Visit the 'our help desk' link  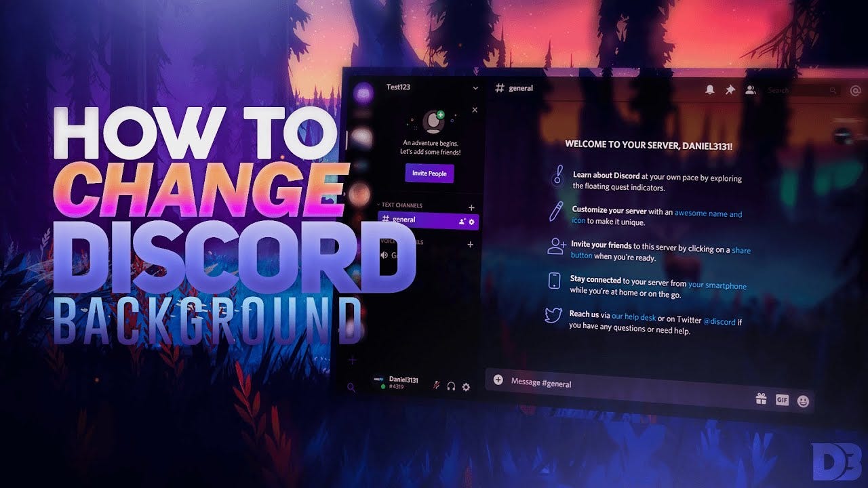coord(633,316)
